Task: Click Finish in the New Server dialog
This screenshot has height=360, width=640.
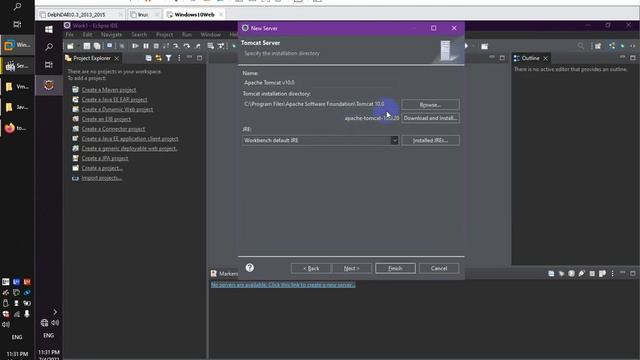Action: point(395,268)
